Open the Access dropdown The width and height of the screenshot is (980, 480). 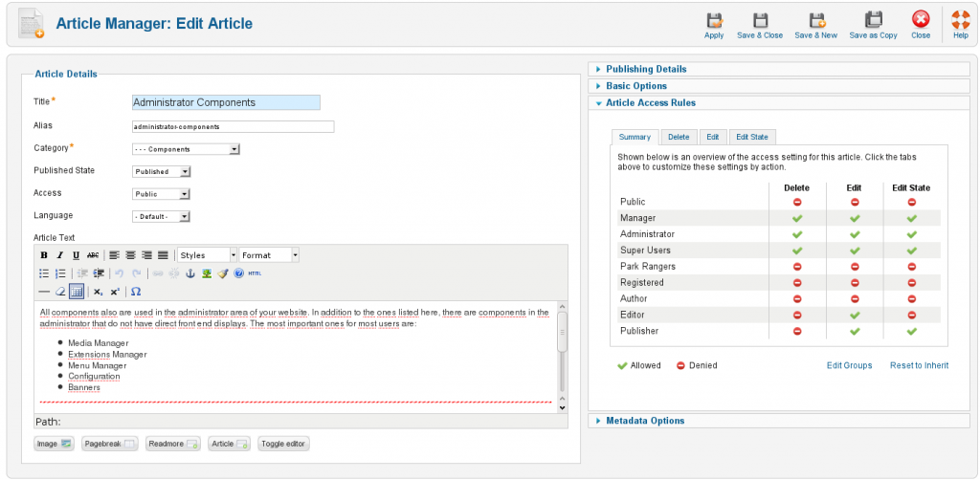[161, 194]
